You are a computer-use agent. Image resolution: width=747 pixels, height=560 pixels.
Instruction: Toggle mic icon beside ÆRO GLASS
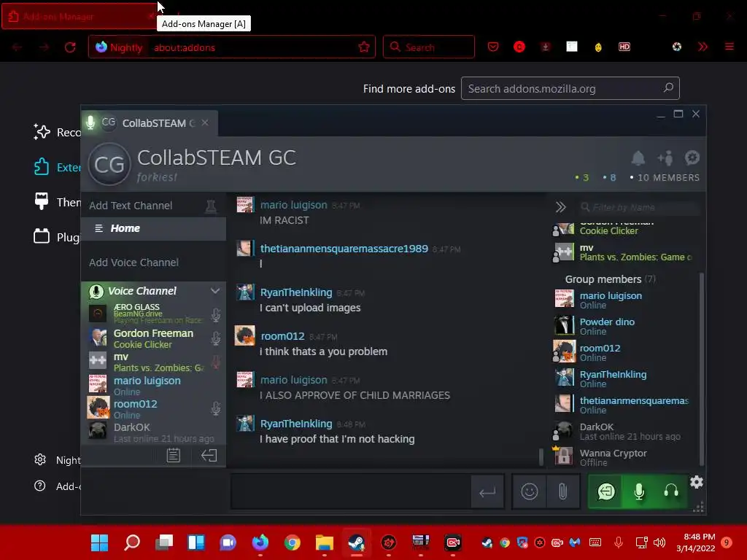216,315
